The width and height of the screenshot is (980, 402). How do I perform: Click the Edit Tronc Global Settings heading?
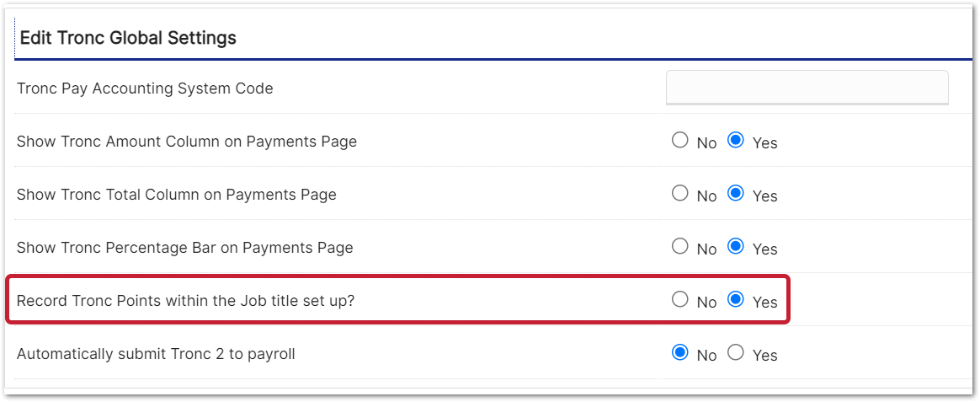[x=128, y=38]
